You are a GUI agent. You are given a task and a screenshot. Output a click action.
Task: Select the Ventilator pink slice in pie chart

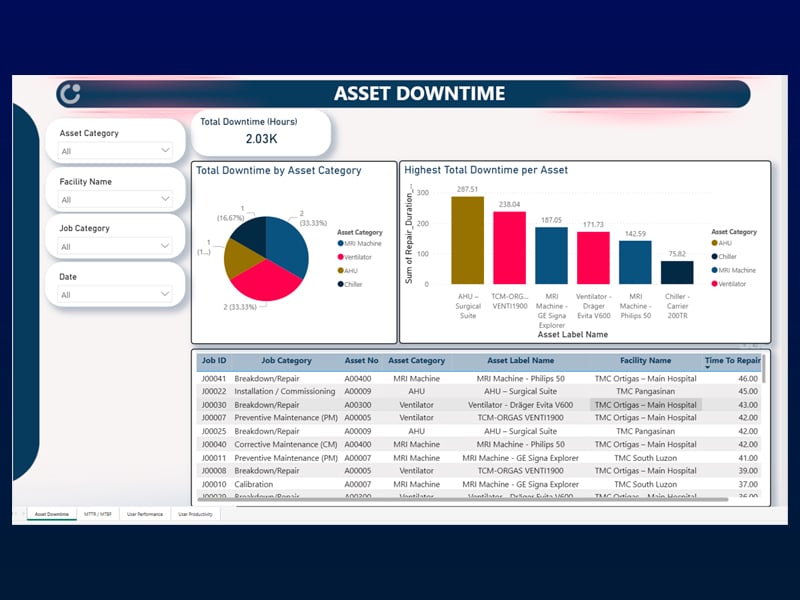coord(266,281)
